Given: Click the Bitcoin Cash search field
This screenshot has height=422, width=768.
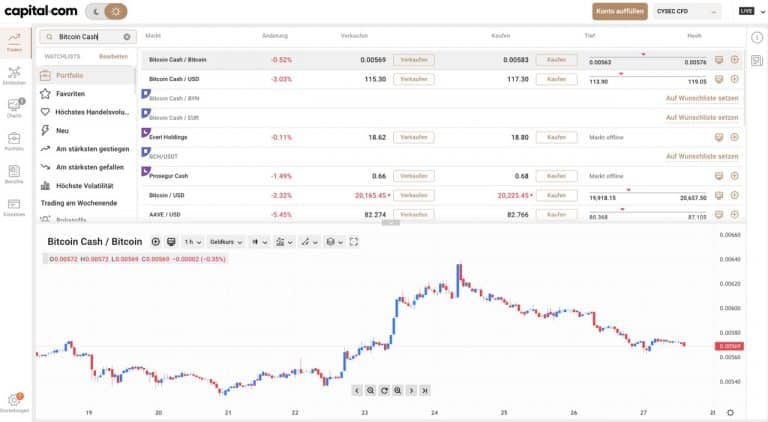Looking at the screenshot, I should click(x=82, y=36).
